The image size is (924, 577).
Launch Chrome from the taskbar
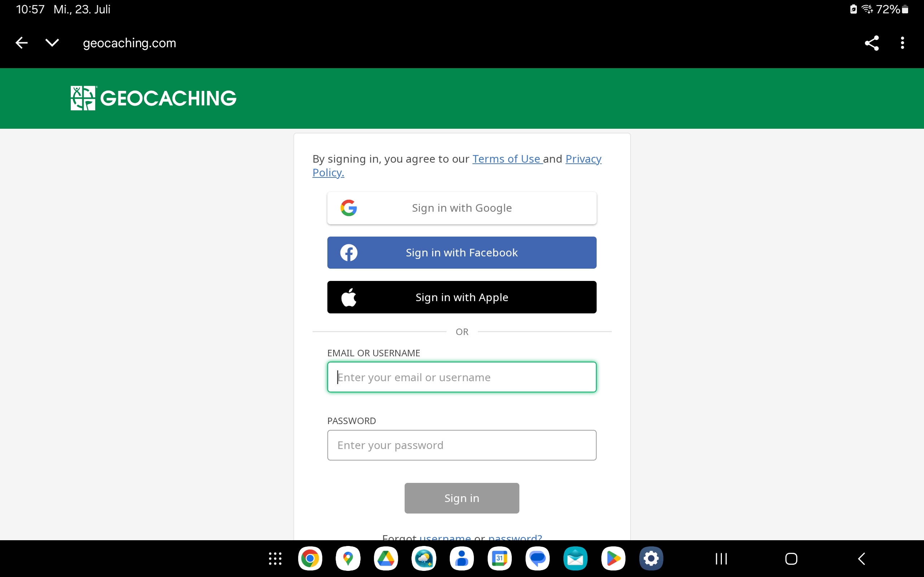click(x=310, y=559)
